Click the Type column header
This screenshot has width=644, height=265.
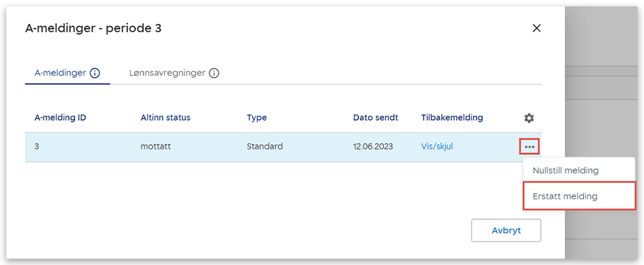tap(256, 118)
